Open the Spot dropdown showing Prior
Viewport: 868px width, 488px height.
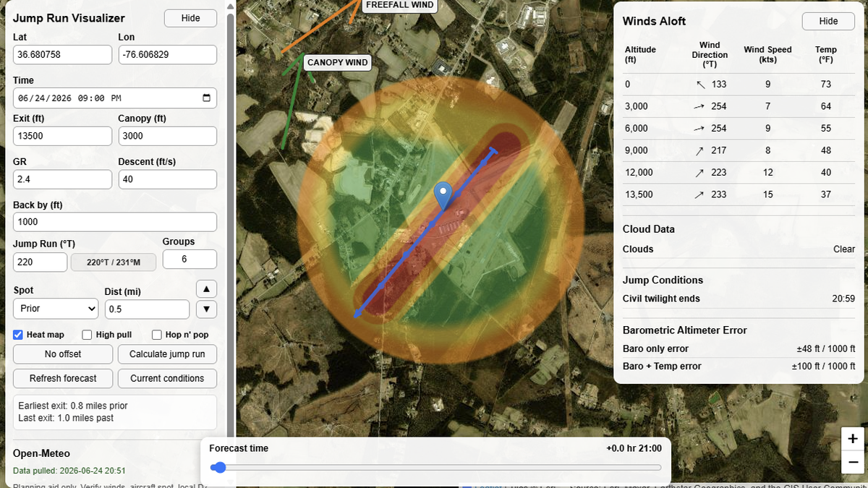point(56,309)
